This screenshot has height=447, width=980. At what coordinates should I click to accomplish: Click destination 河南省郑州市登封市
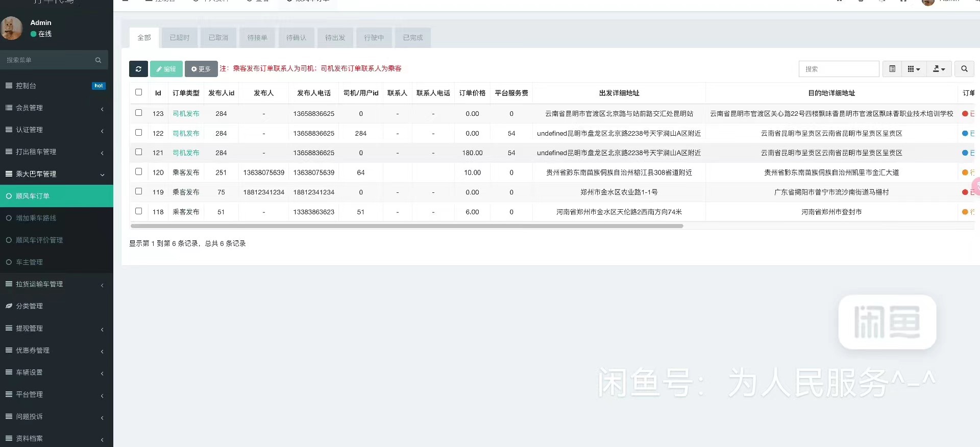pos(831,212)
